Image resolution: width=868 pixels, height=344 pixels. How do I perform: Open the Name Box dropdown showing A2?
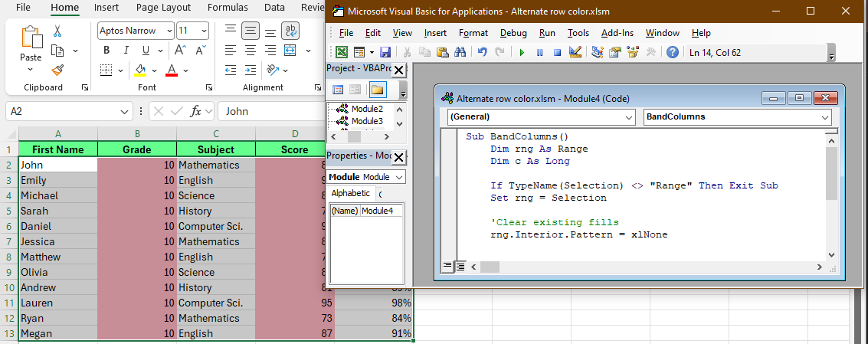pos(123,111)
